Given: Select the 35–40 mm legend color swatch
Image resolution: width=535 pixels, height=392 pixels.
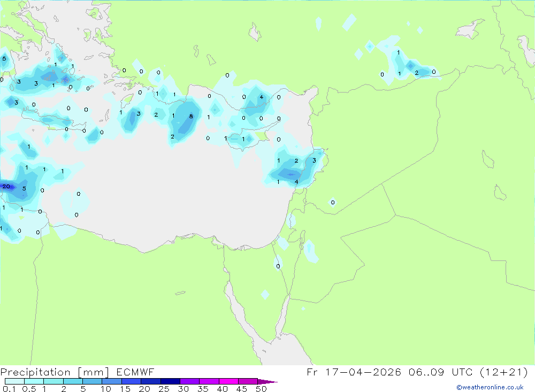Looking at the screenshot, I should coord(209,381).
